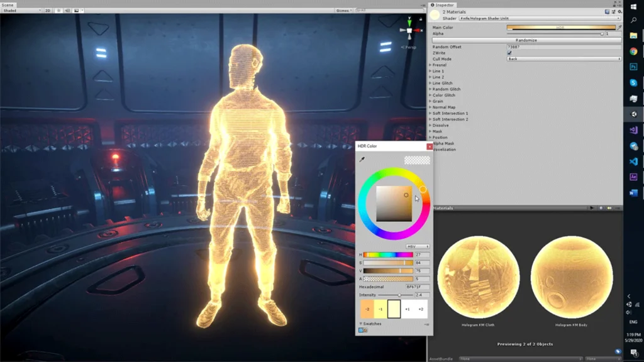The width and height of the screenshot is (644, 362).
Task: Select the Inspector tab
Action: point(442,5)
